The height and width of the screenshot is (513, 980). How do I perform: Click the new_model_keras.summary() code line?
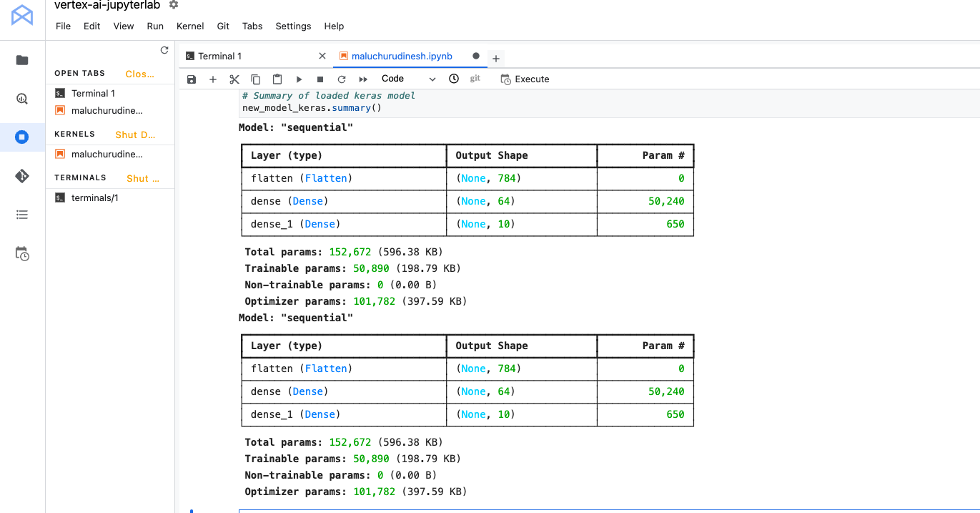click(x=312, y=108)
